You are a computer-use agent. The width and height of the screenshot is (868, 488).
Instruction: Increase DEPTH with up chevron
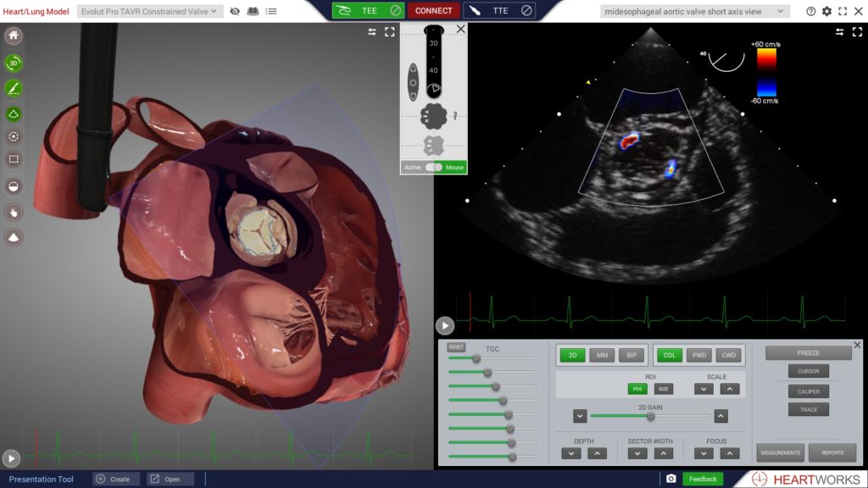pos(597,454)
